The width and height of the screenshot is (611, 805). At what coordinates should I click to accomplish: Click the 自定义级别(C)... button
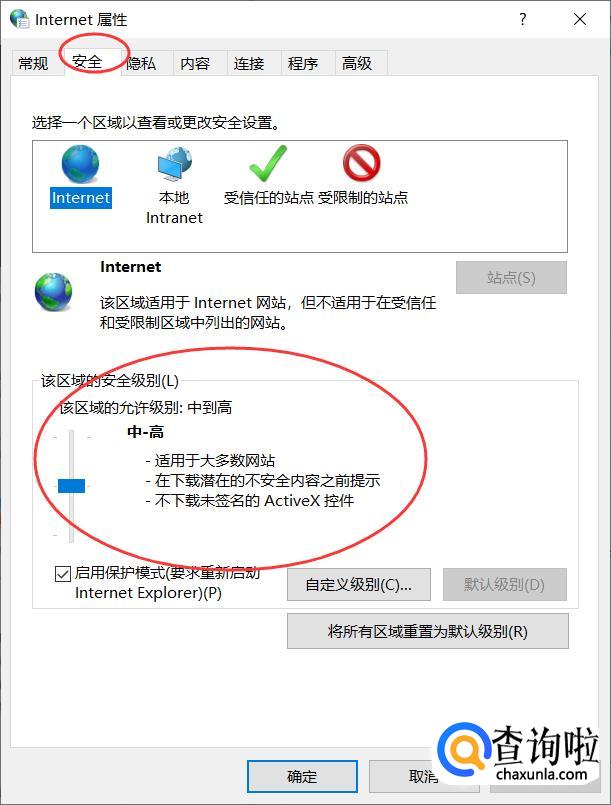[x=358, y=584]
